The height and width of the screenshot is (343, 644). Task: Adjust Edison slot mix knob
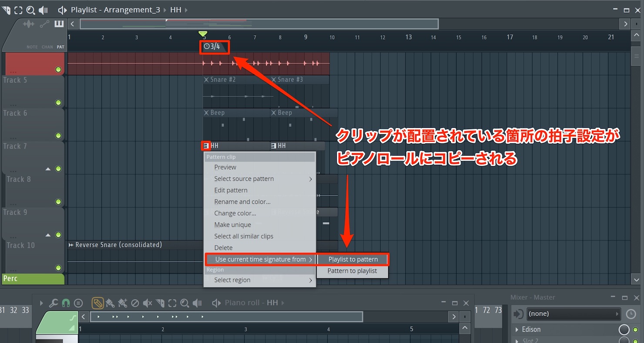tap(624, 330)
